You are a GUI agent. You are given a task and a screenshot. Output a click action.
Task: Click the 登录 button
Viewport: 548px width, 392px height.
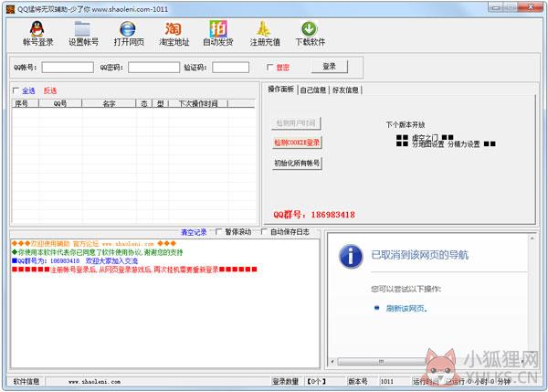coord(329,67)
